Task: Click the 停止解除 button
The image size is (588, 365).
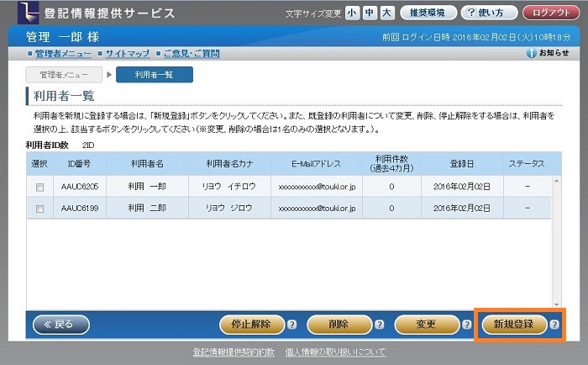Action: click(x=252, y=325)
